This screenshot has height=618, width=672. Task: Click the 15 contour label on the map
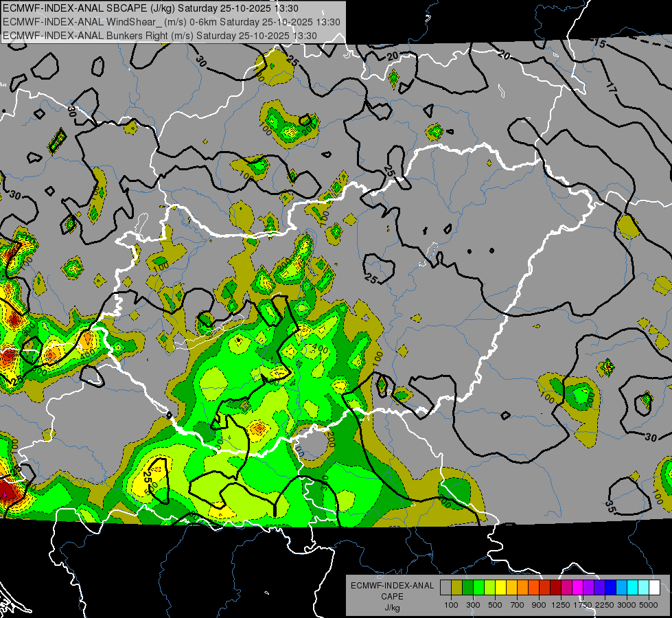tap(599, 43)
